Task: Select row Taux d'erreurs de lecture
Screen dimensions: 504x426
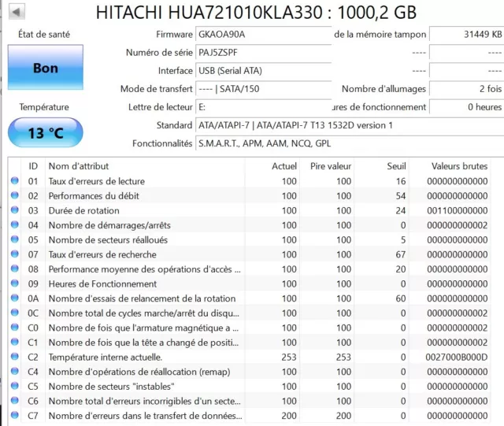Action: click(249, 181)
